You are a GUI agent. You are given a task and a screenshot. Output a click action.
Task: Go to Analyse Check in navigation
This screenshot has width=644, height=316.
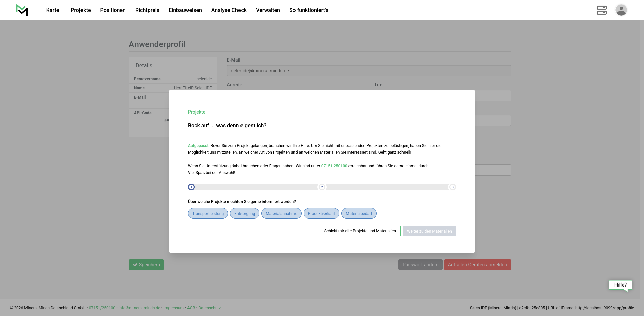229,10
